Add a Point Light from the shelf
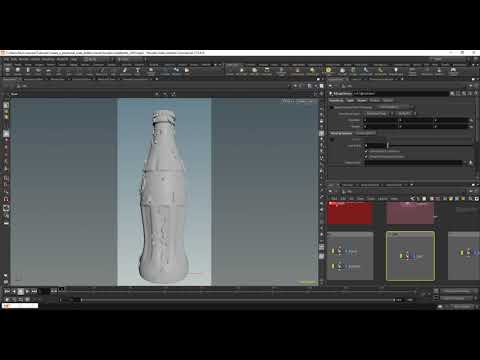The image size is (480, 360). 241,71
